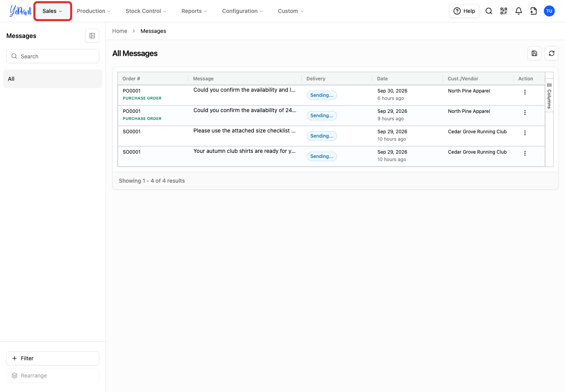Expand the Custom menu
The image size is (565, 392).
point(291,11)
